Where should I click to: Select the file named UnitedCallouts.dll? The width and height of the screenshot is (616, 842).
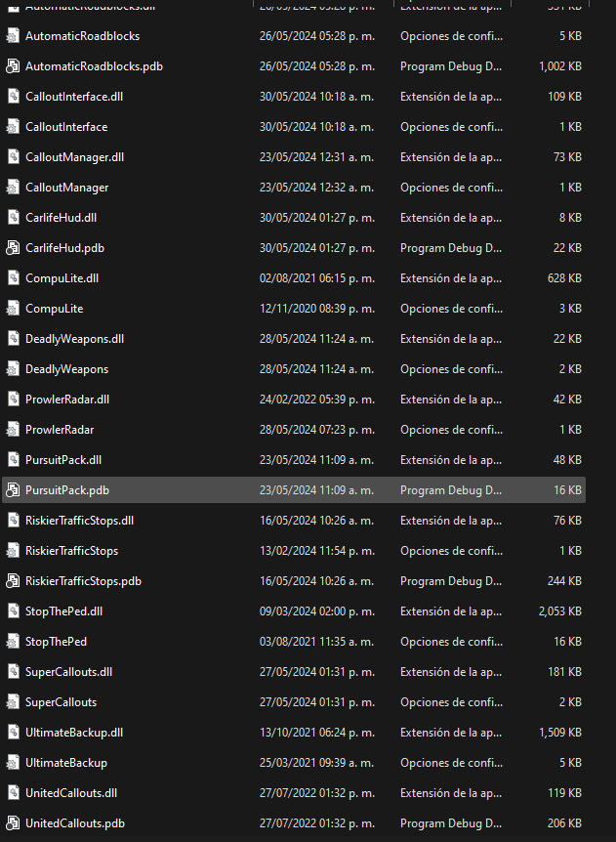(x=71, y=793)
